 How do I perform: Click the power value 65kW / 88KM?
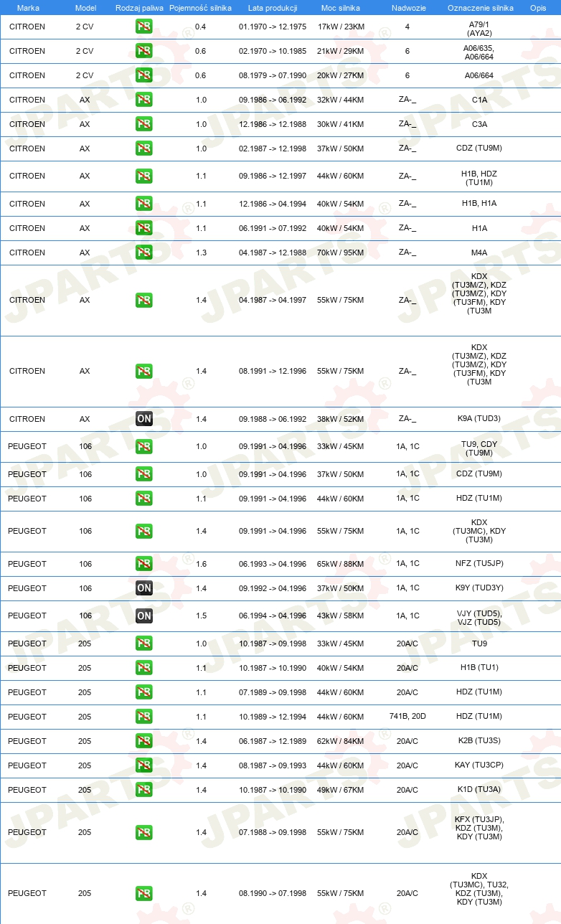coord(341,564)
